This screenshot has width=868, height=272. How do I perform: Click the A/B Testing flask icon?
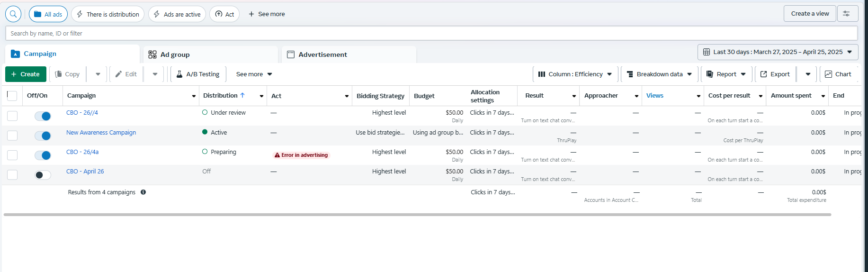[x=179, y=74]
